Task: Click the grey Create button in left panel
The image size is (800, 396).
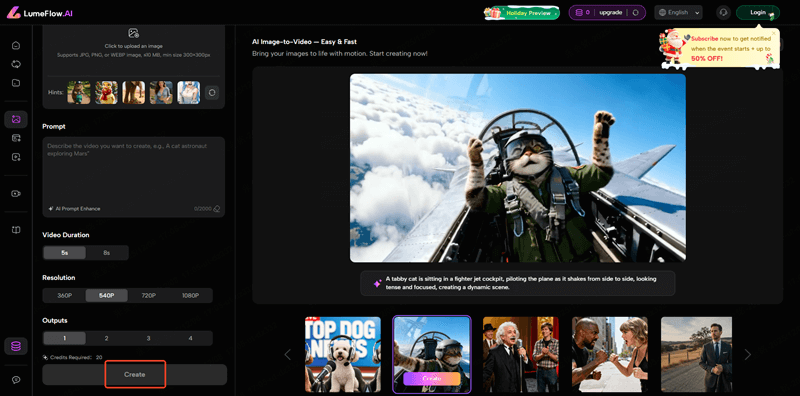Action: (x=135, y=375)
